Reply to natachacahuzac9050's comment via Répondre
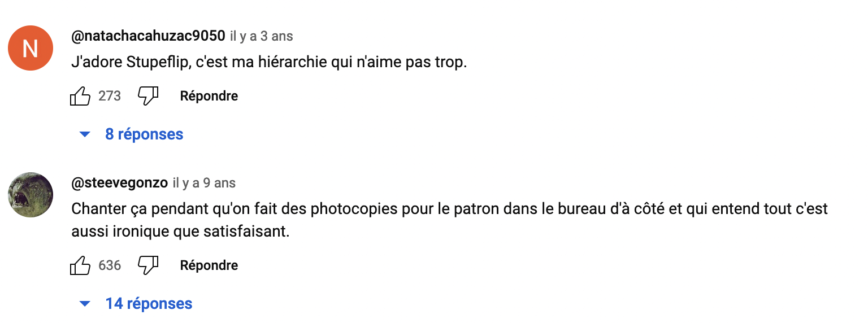Viewport: 868px width, 323px height. point(209,96)
